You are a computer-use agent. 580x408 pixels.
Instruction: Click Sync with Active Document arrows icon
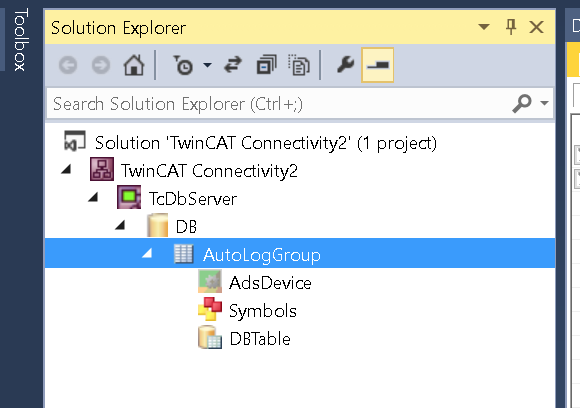click(233, 65)
